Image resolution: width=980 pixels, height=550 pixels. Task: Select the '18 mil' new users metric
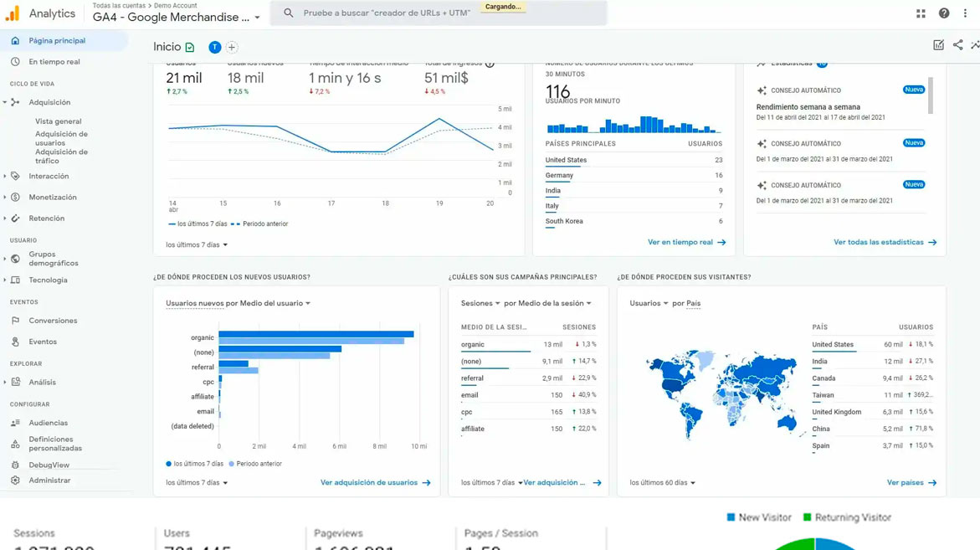pyautogui.click(x=245, y=79)
